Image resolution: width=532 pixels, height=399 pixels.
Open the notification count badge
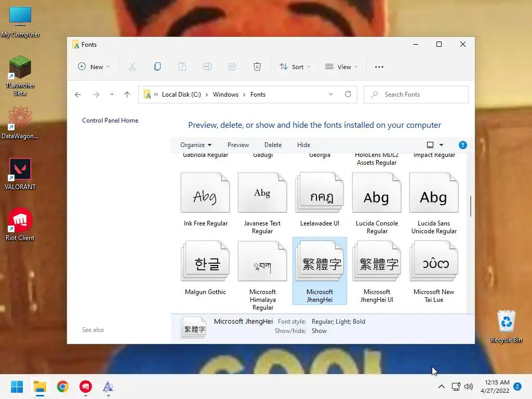point(517,387)
